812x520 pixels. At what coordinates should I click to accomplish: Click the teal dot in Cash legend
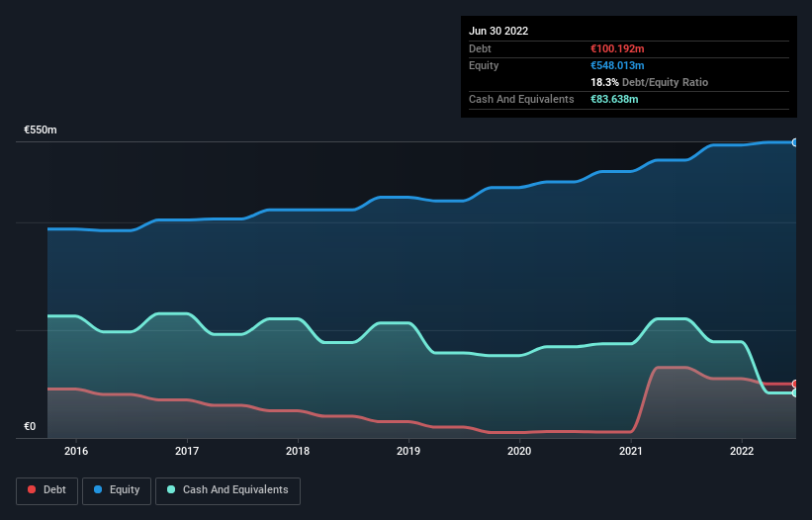[x=171, y=489]
